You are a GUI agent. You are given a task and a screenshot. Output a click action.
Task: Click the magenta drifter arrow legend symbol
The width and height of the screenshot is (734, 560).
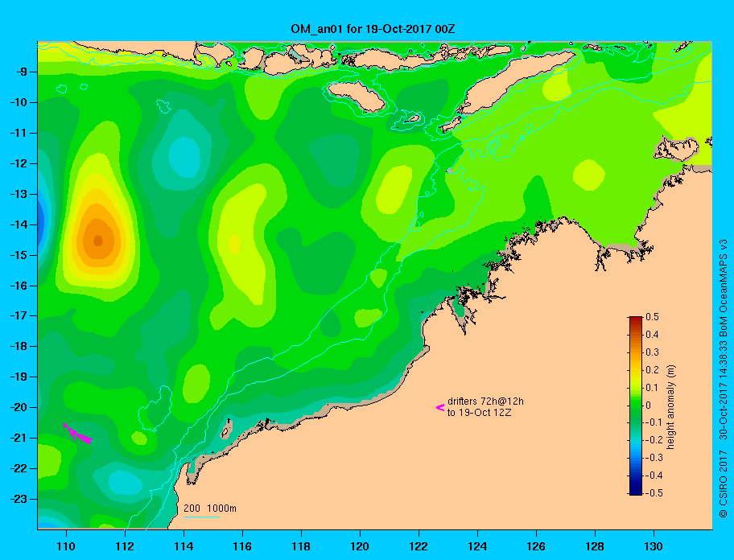coord(440,407)
